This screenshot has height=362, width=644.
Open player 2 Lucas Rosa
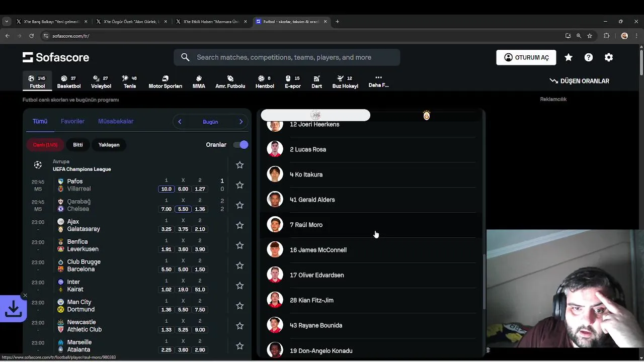point(371,149)
